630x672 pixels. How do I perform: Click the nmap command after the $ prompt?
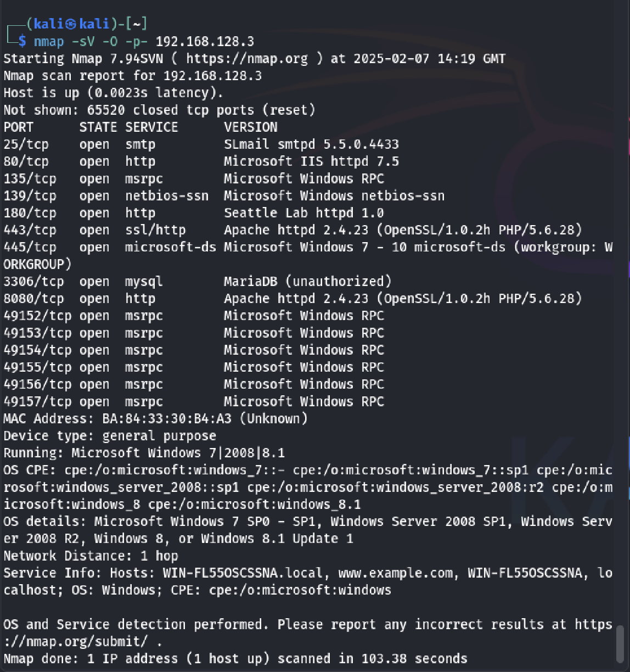[x=144, y=41]
